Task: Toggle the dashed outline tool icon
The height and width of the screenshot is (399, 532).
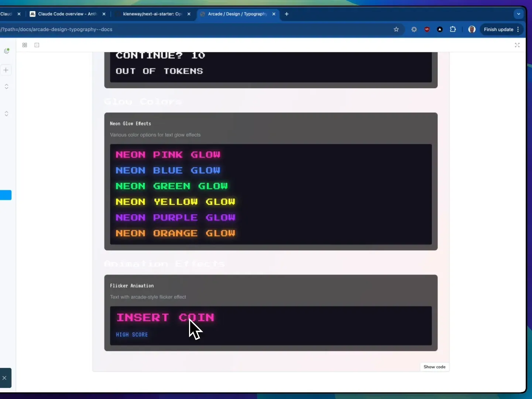Action: click(x=37, y=45)
